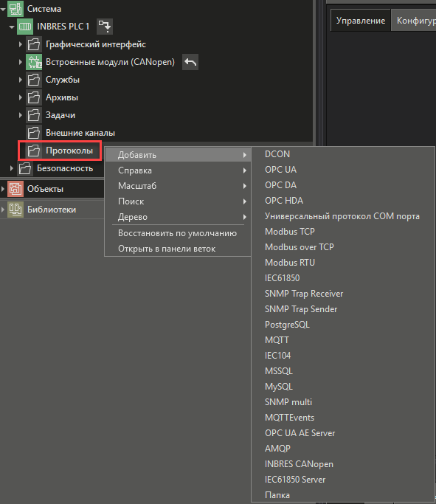Screen dimensions: 436x504
Task: Click the Протоколы folder icon
Action: click(x=34, y=151)
